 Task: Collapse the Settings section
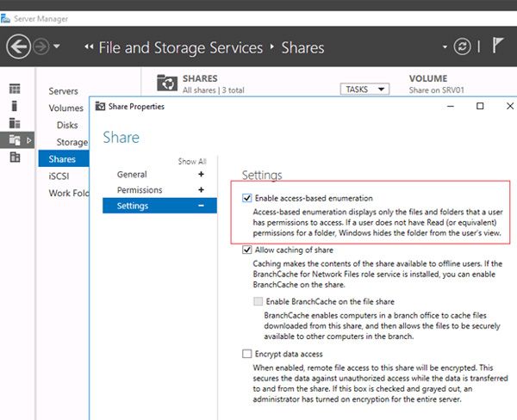tap(201, 206)
